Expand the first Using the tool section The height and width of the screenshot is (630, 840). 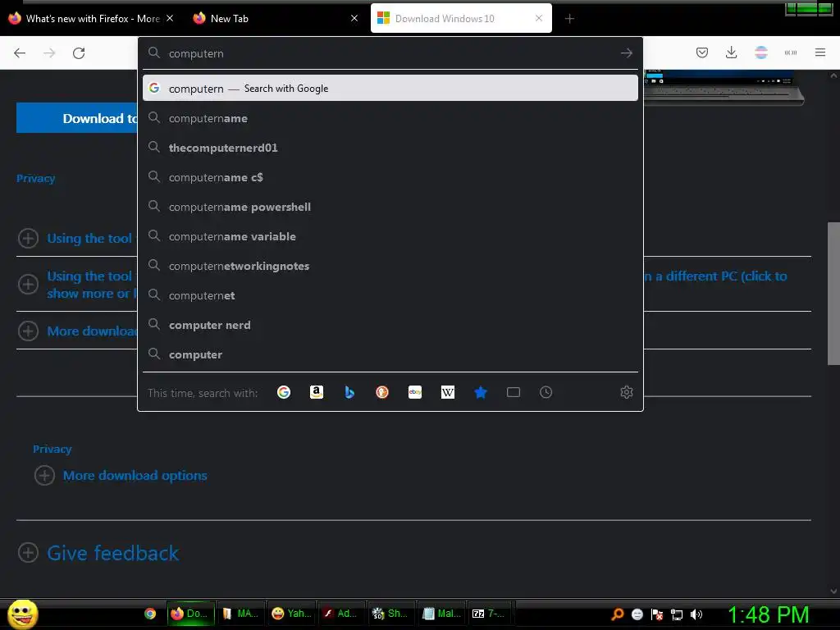29,239
